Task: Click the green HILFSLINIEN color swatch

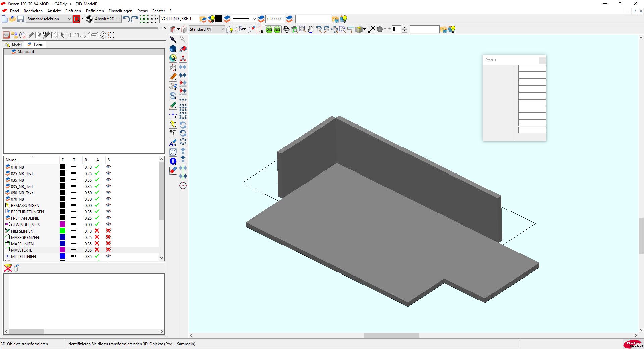Action: 62,231
